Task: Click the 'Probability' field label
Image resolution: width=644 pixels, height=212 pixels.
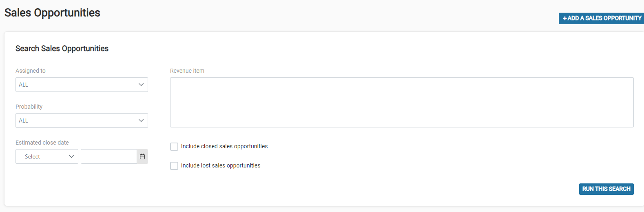Action: [x=29, y=107]
